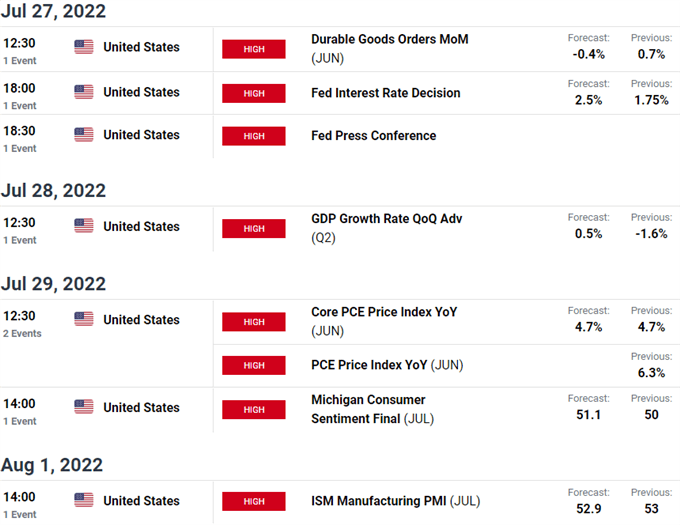Click US flag in Fed Interest Rate row
Image resolution: width=680 pixels, height=525 pixels.
tap(84, 92)
